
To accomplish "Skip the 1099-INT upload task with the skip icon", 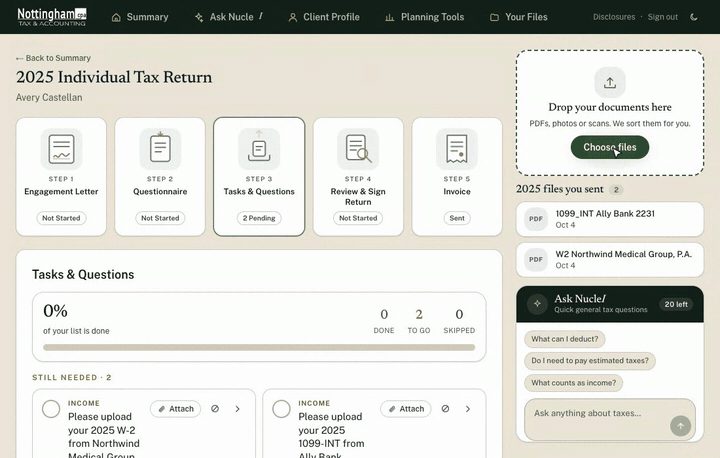I will click(x=445, y=408).
